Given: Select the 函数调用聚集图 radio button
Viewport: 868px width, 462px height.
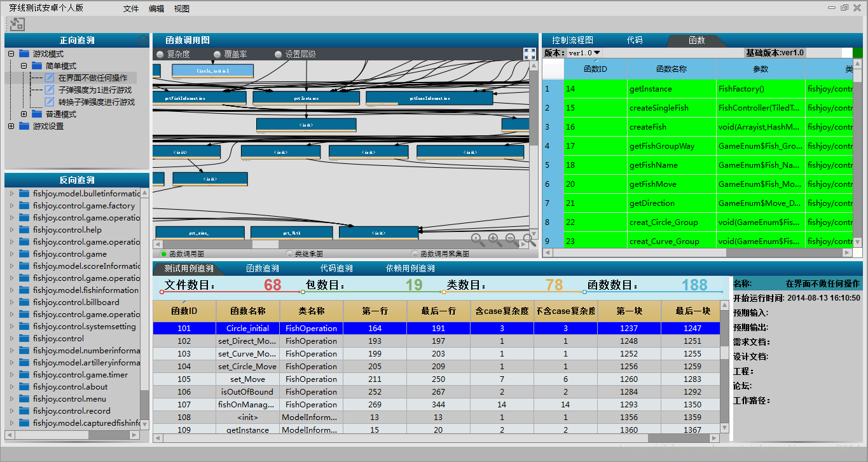Looking at the screenshot, I should tap(415, 254).
